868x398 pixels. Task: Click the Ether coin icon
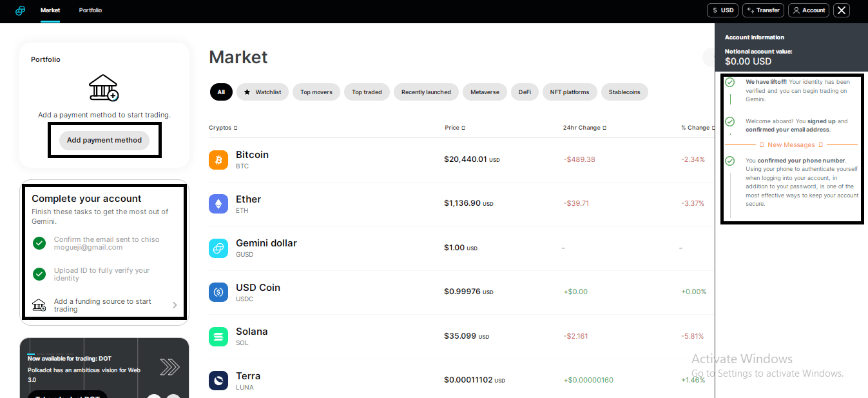tap(218, 204)
